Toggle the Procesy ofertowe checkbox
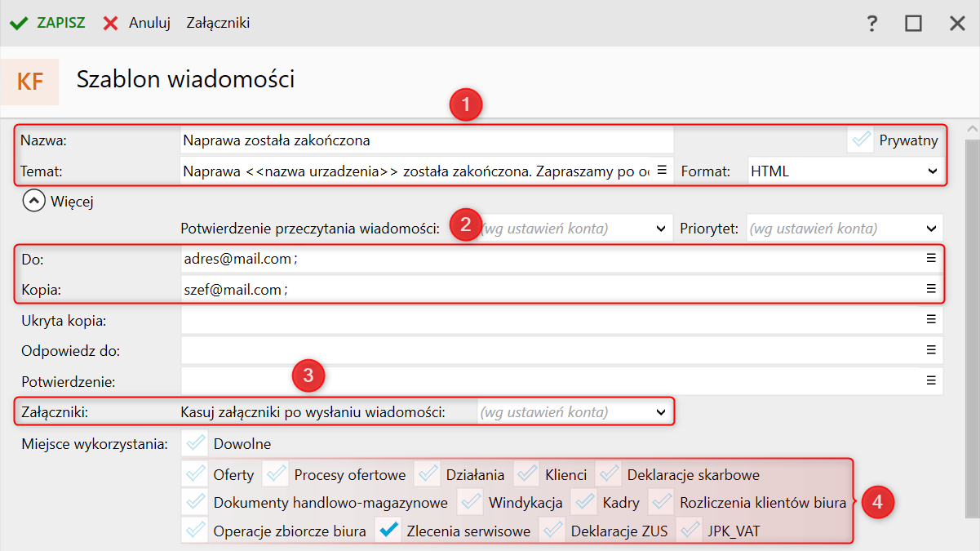The image size is (980, 551). (276, 474)
